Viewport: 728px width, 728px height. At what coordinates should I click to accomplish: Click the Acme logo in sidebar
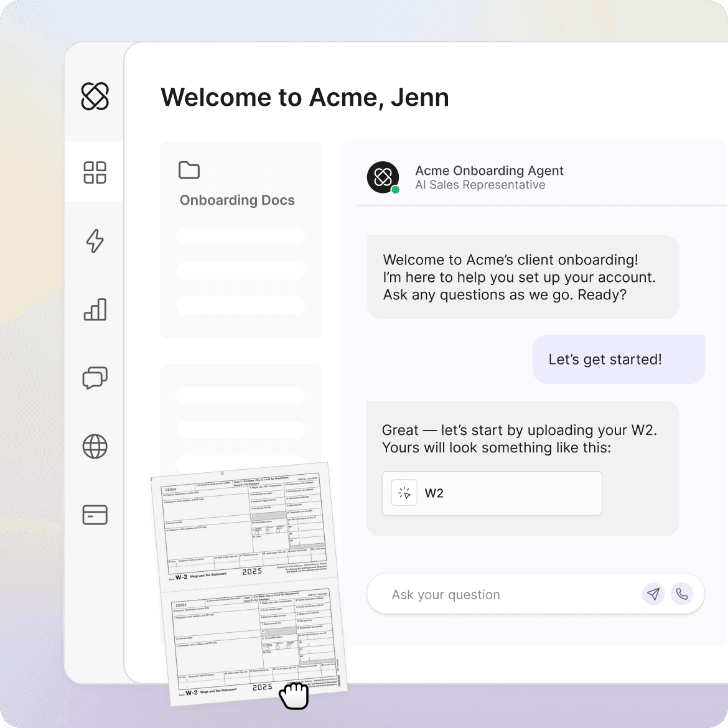click(95, 96)
